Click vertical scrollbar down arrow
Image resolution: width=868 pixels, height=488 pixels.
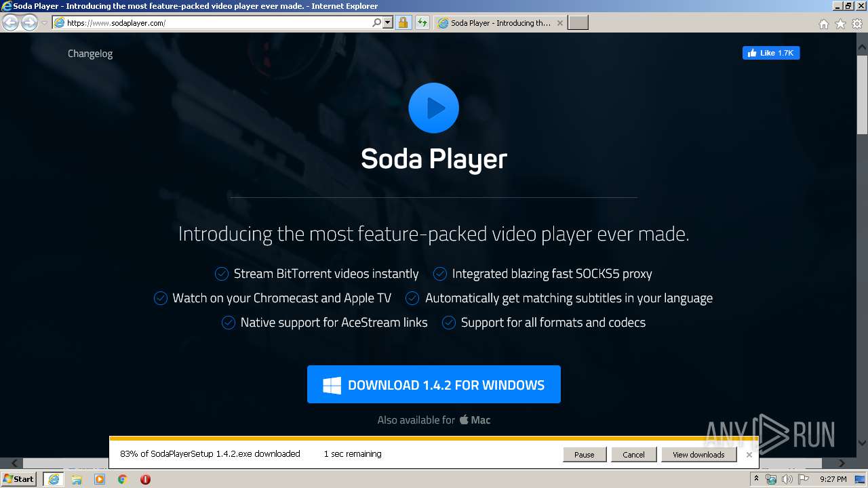pyautogui.click(x=862, y=443)
